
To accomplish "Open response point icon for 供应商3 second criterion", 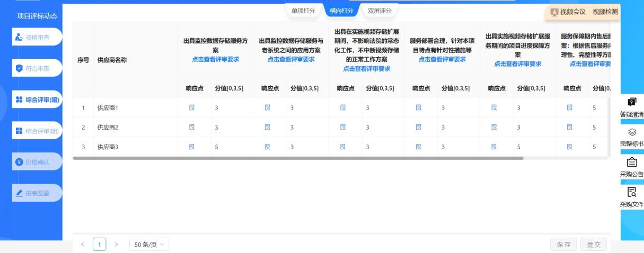I will click(268, 147).
